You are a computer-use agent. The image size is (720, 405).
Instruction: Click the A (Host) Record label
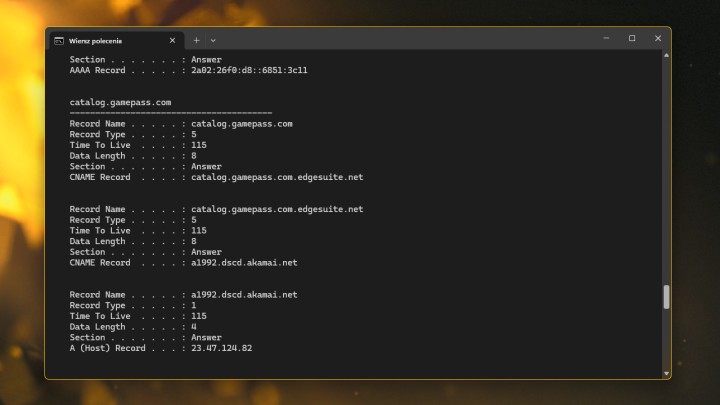[x=107, y=348]
